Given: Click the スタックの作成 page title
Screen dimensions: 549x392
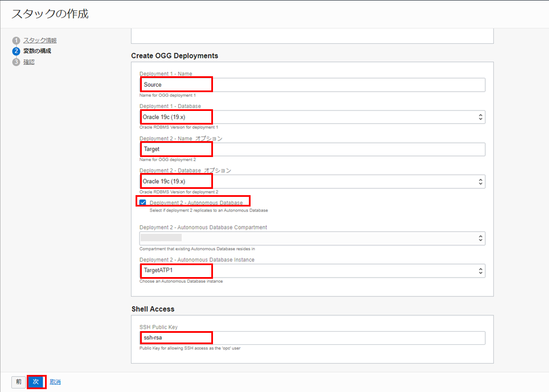Looking at the screenshot, I should coord(50,14).
